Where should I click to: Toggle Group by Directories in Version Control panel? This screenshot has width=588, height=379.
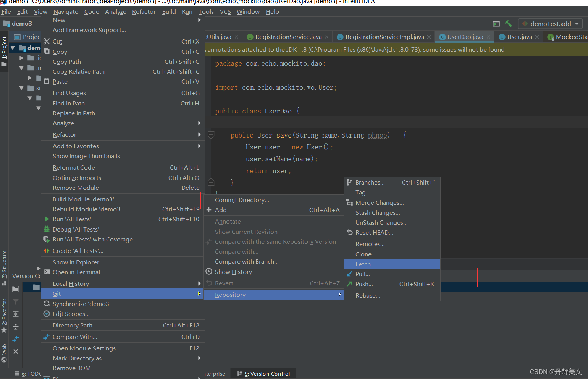pyautogui.click(x=16, y=289)
